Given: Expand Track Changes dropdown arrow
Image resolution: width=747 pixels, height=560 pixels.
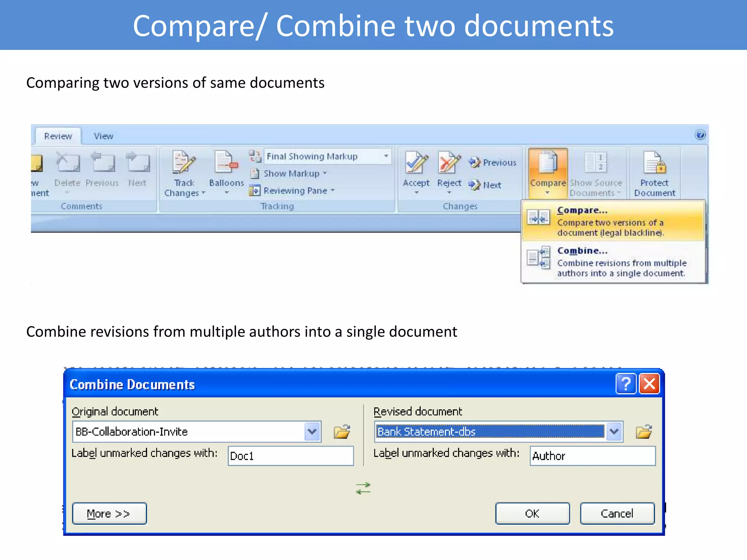Looking at the screenshot, I should 204,193.
